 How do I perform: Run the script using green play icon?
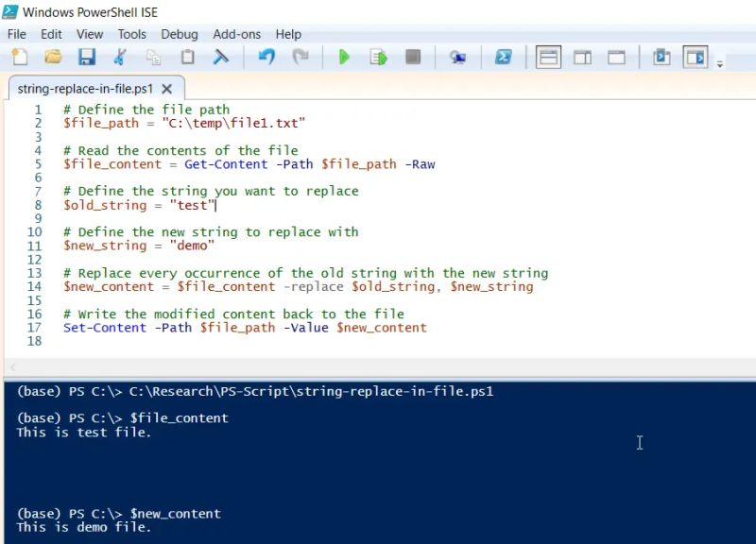click(344, 57)
